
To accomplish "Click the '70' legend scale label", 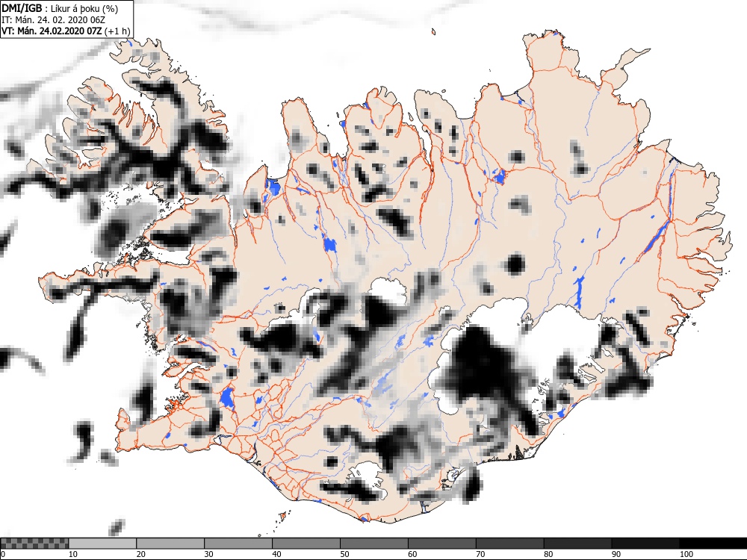I will 480,554.
